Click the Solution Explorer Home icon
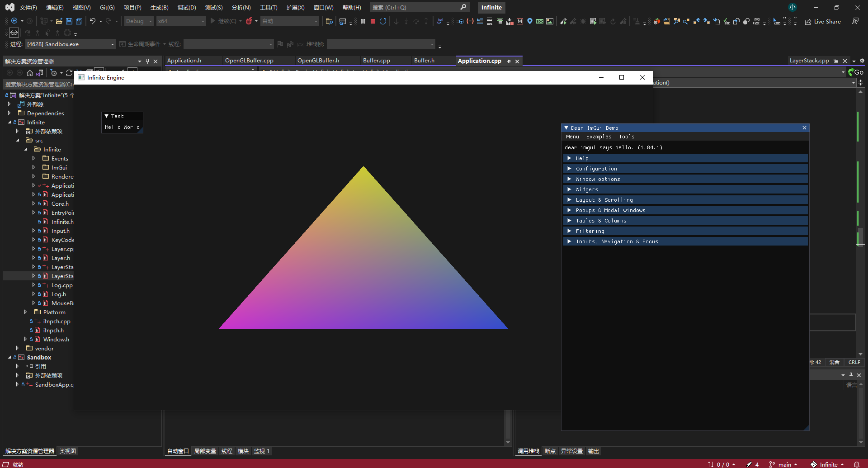 30,72
